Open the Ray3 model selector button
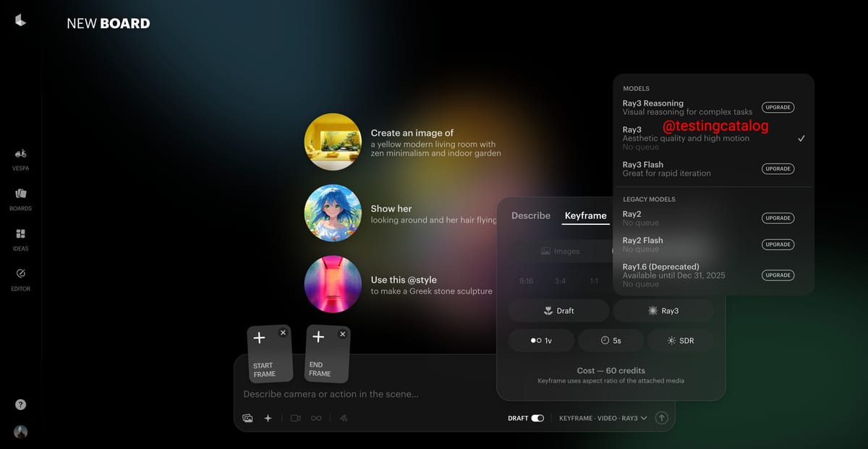 663,311
